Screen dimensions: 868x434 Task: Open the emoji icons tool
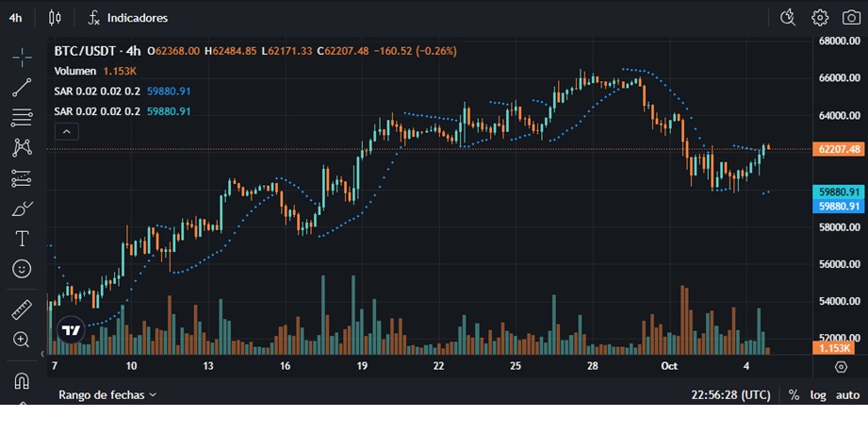click(22, 270)
